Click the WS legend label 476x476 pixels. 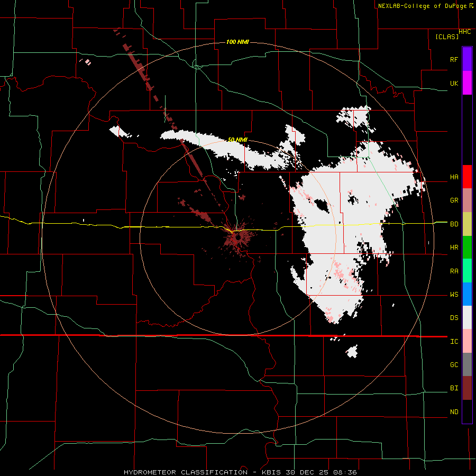(454, 295)
